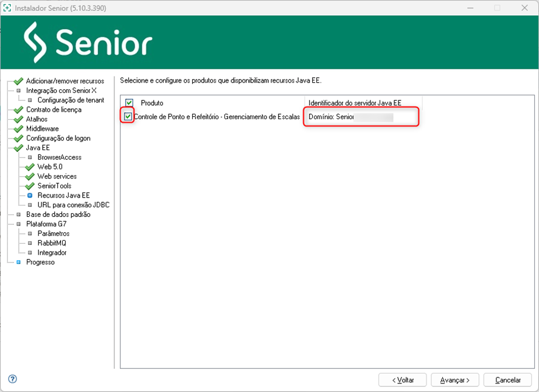Click the green checkmark beside Contrato de licença
539x392 pixels.
(x=18, y=110)
